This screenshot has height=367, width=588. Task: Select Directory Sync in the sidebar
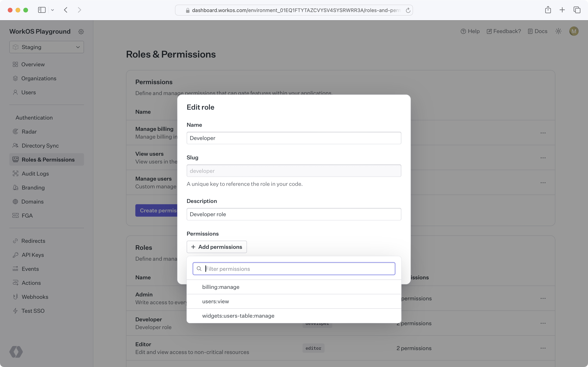(x=40, y=145)
